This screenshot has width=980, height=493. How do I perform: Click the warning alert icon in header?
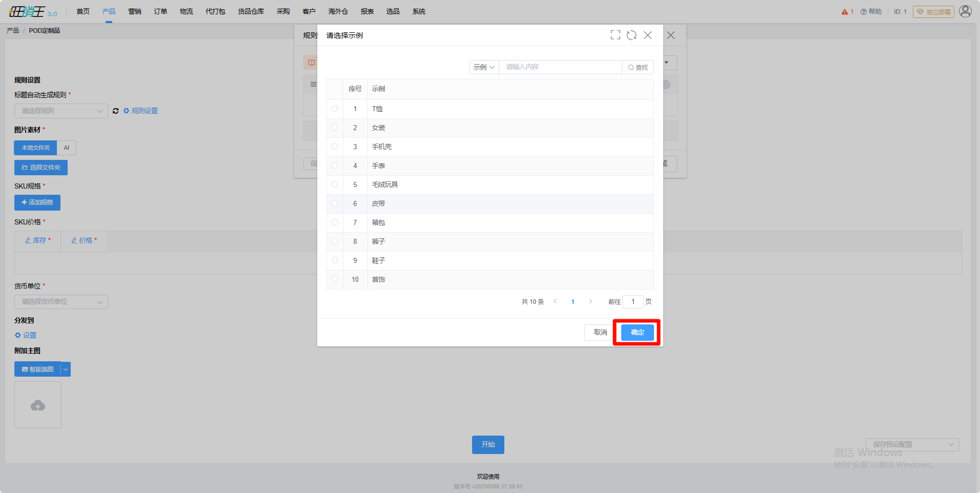tap(845, 12)
